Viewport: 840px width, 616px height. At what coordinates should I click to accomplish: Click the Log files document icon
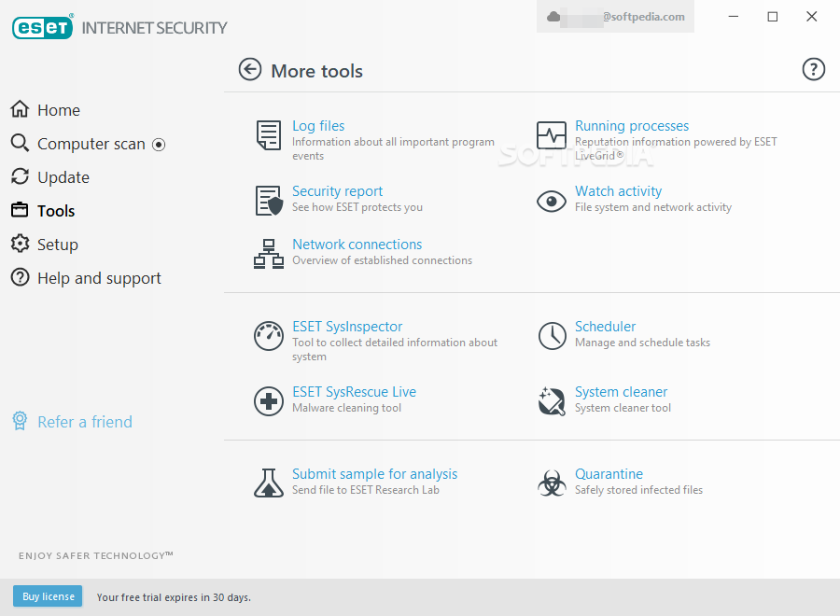click(269, 135)
